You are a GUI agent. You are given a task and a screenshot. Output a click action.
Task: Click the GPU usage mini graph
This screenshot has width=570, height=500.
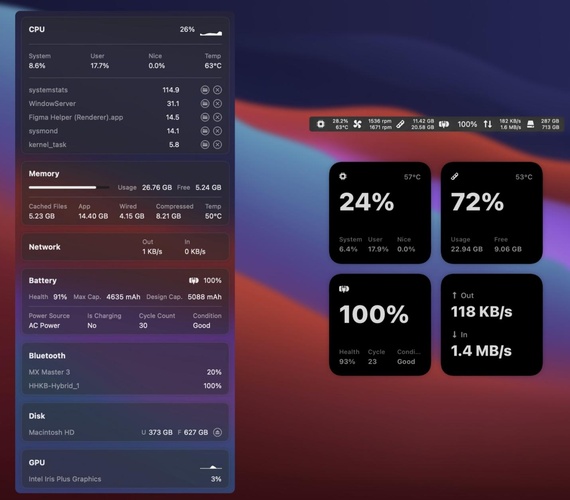click(x=211, y=467)
